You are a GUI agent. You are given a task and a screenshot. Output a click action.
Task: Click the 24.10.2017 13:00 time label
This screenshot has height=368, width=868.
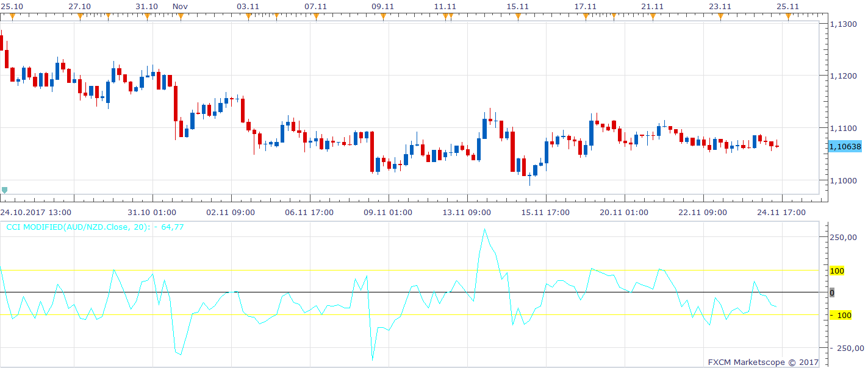click(x=35, y=212)
